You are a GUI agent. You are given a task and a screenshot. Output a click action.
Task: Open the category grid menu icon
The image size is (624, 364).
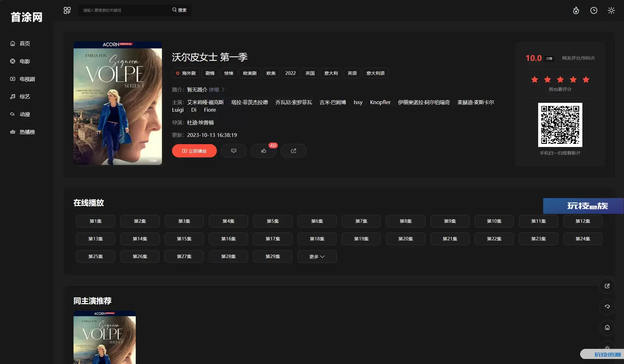(x=67, y=10)
